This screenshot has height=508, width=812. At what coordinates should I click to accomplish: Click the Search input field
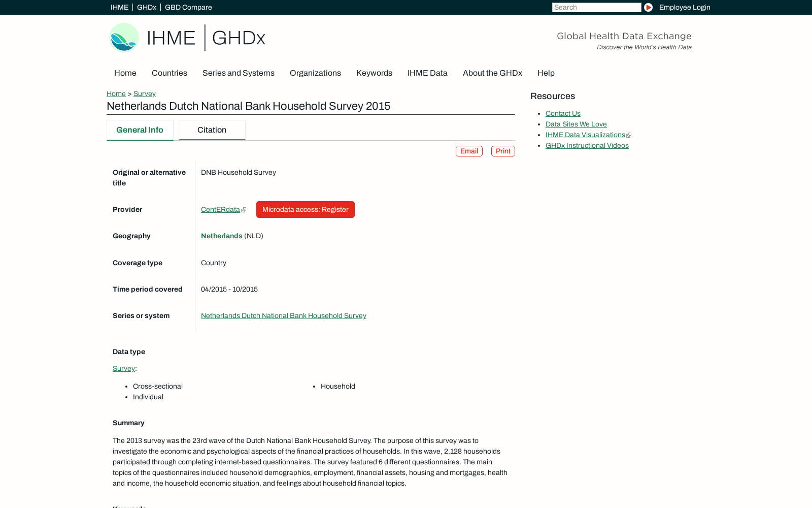click(x=596, y=8)
